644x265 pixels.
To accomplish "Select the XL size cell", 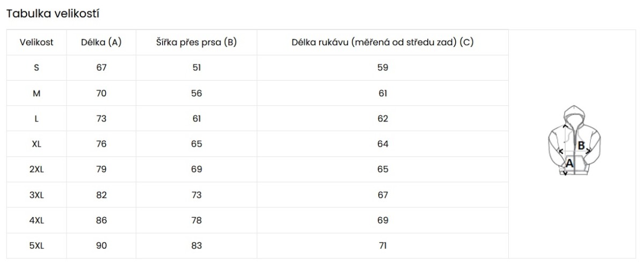I will [x=36, y=144].
